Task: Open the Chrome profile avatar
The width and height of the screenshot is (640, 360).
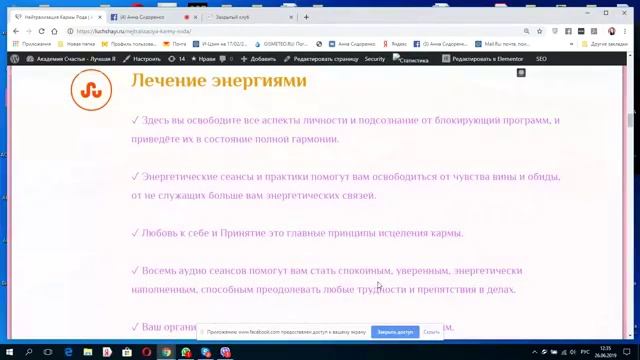Action: [x=611, y=31]
